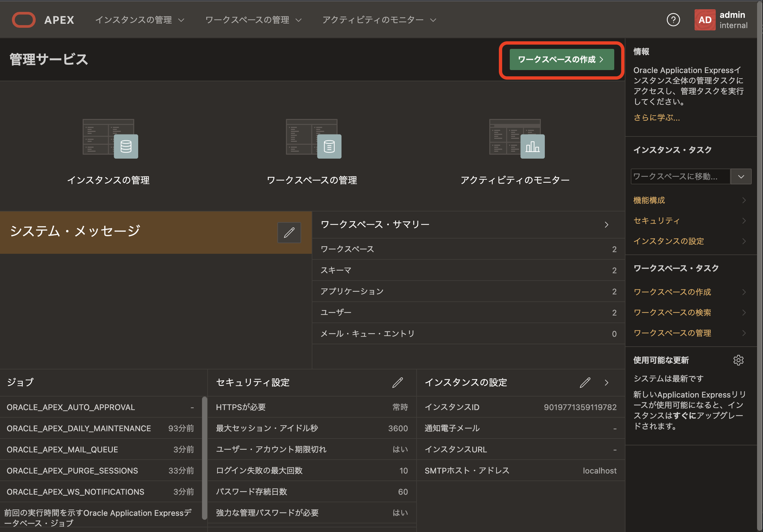Expand インスタンスの設定 panel chevron arrow
Image resolution: width=763 pixels, height=532 pixels.
tap(607, 383)
